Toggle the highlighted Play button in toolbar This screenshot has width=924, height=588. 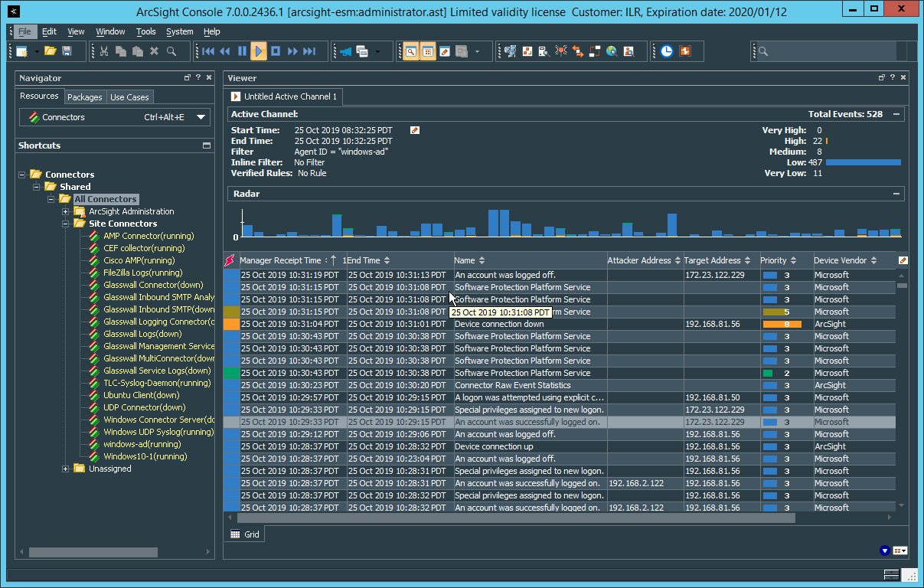click(259, 51)
